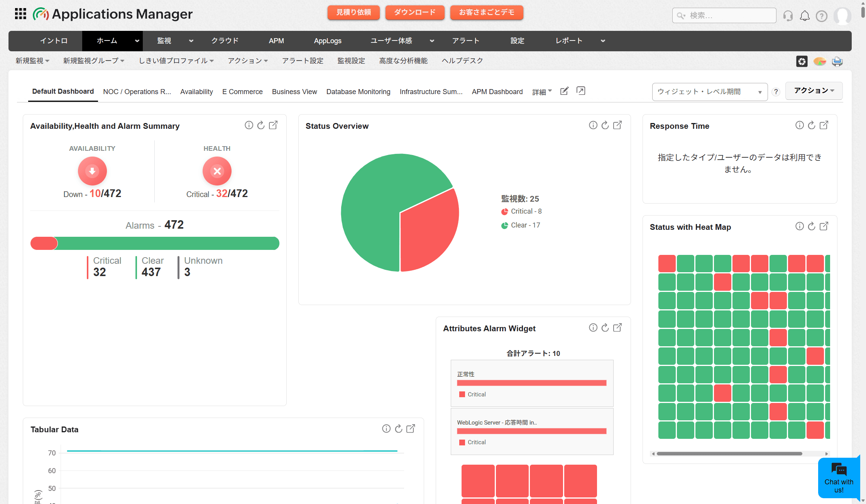Image resolution: width=866 pixels, height=504 pixels.
Task: Refresh the Attributes Alarm Widget
Action: (x=605, y=327)
